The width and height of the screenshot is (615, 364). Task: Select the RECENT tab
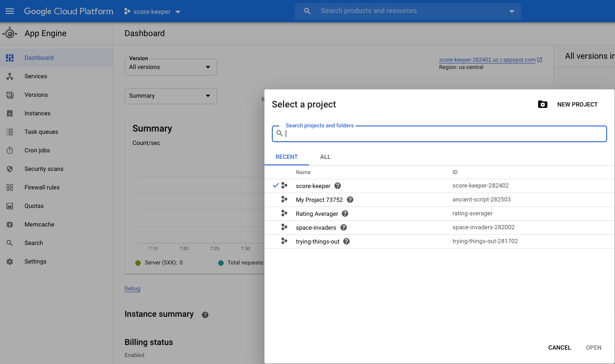pyautogui.click(x=286, y=157)
